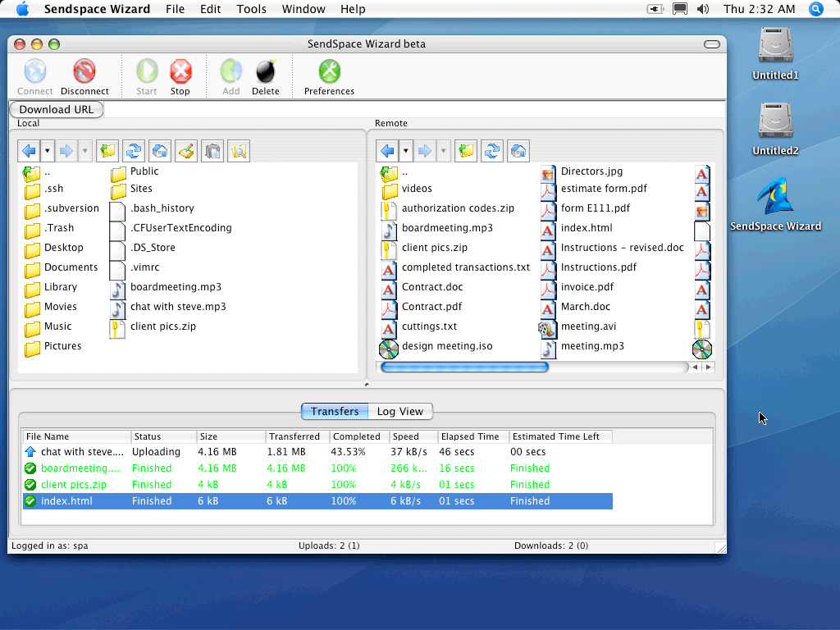
Task: Open the Window menu
Action: (304, 9)
